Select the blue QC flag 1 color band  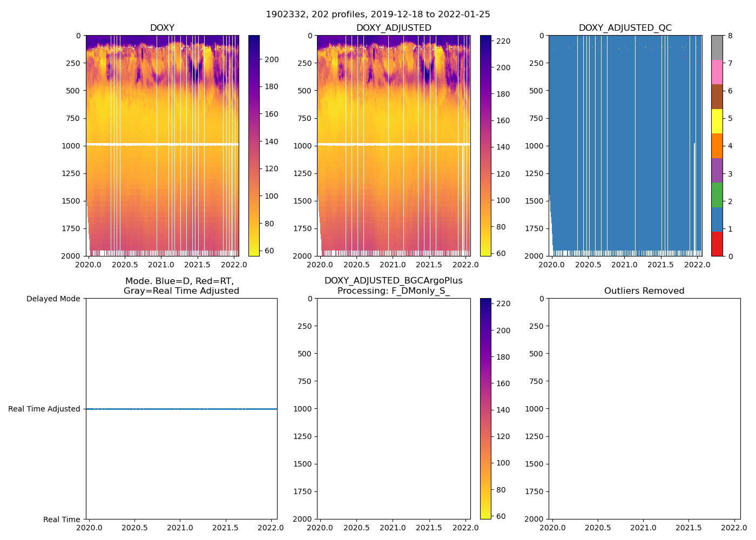tap(717, 219)
